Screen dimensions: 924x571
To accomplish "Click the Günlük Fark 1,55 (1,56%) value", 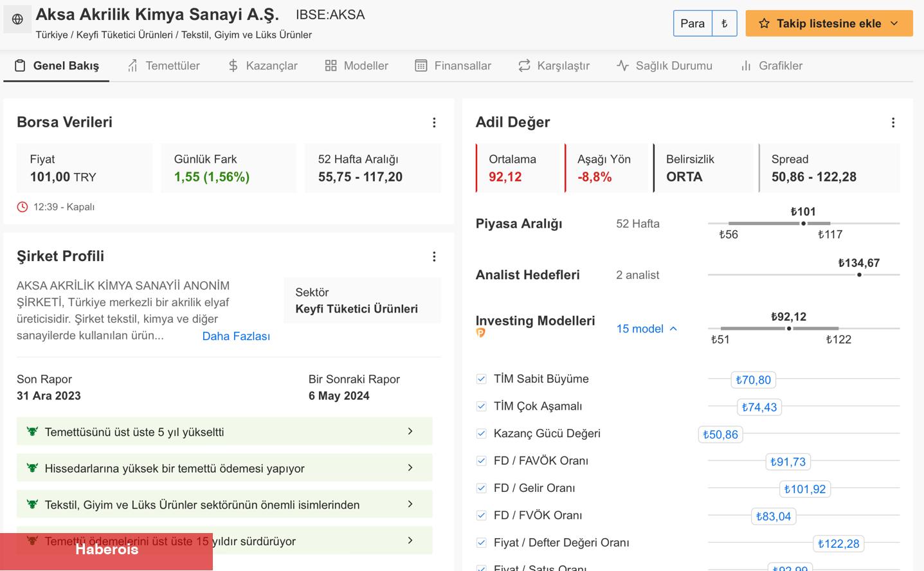I will tap(212, 177).
